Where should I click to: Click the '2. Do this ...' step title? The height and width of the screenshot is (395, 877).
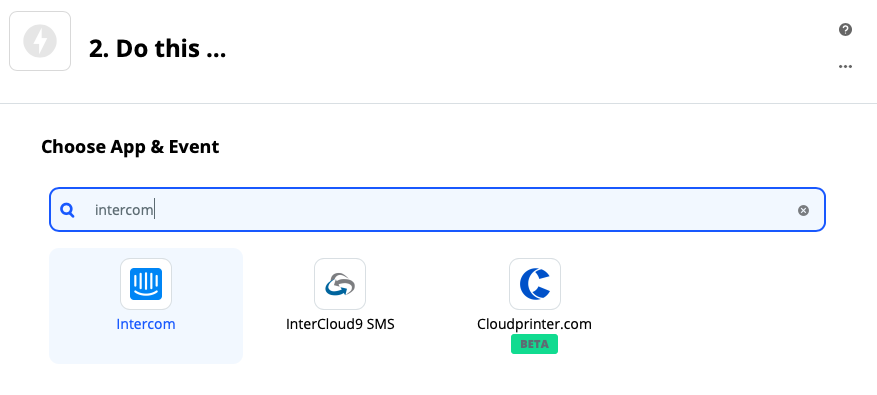pos(157,49)
